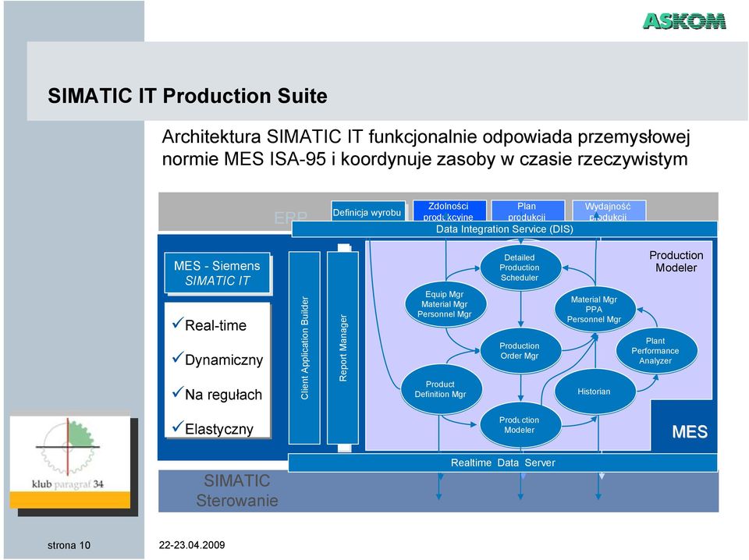
Task: Click the 'Architektura SIMATIC IT' paragraph
Action: coord(426,147)
